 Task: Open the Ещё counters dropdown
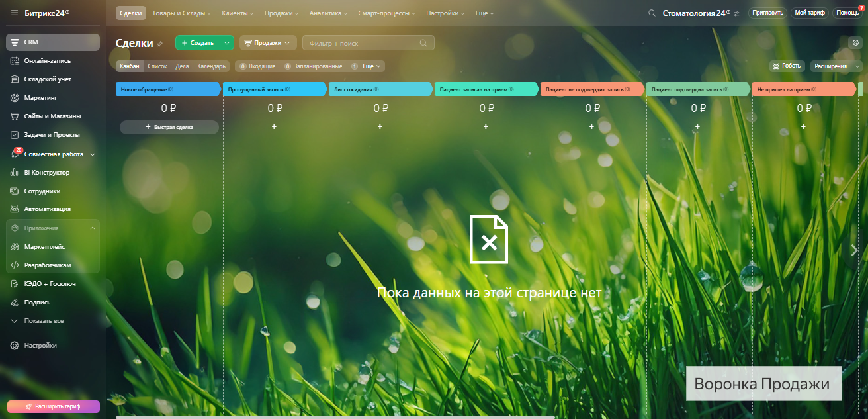372,66
